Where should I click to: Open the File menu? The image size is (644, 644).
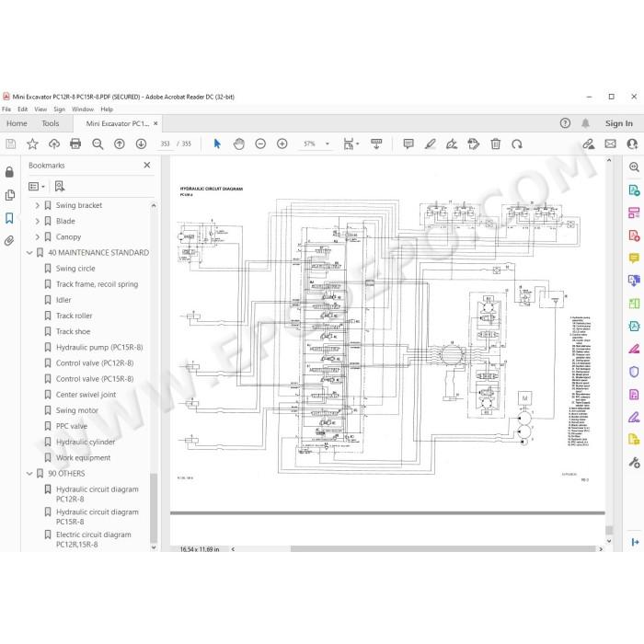point(6,109)
